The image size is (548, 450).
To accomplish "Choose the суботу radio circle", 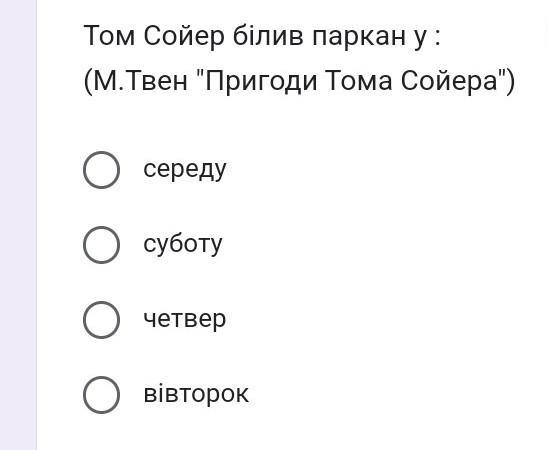I will pyautogui.click(x=101, y=245).
